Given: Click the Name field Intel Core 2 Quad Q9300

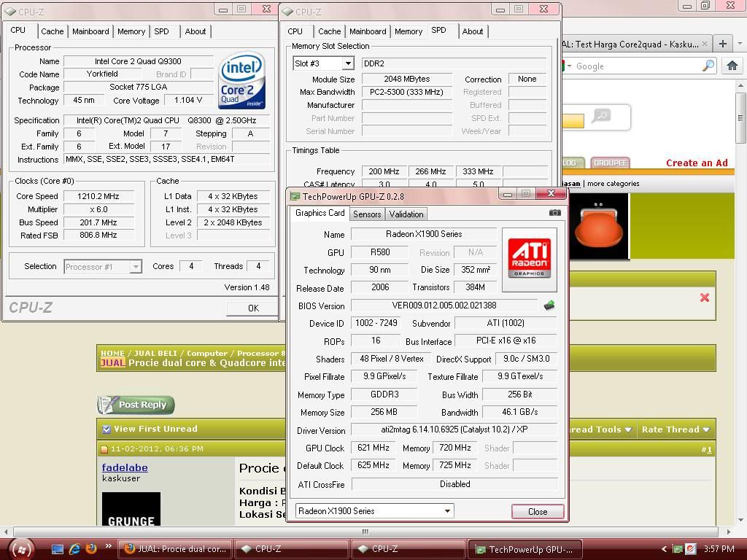Looking at the screenshot, I should [138, 61].
